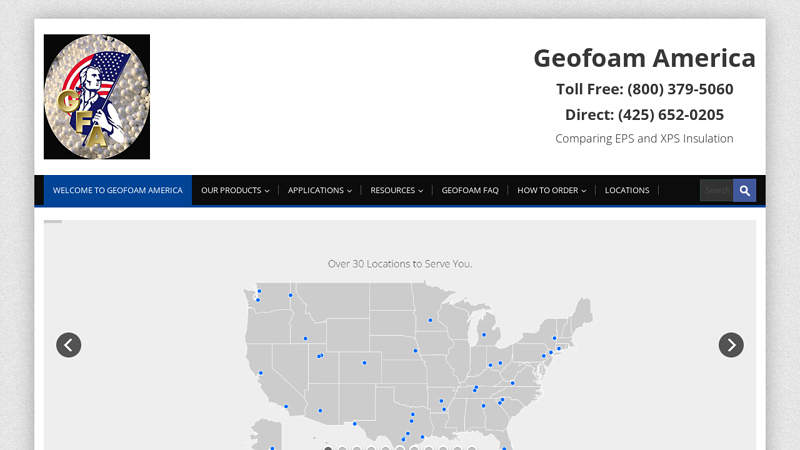Click the Comparing EPS and XPS Insulation tagline

[644, 138]
